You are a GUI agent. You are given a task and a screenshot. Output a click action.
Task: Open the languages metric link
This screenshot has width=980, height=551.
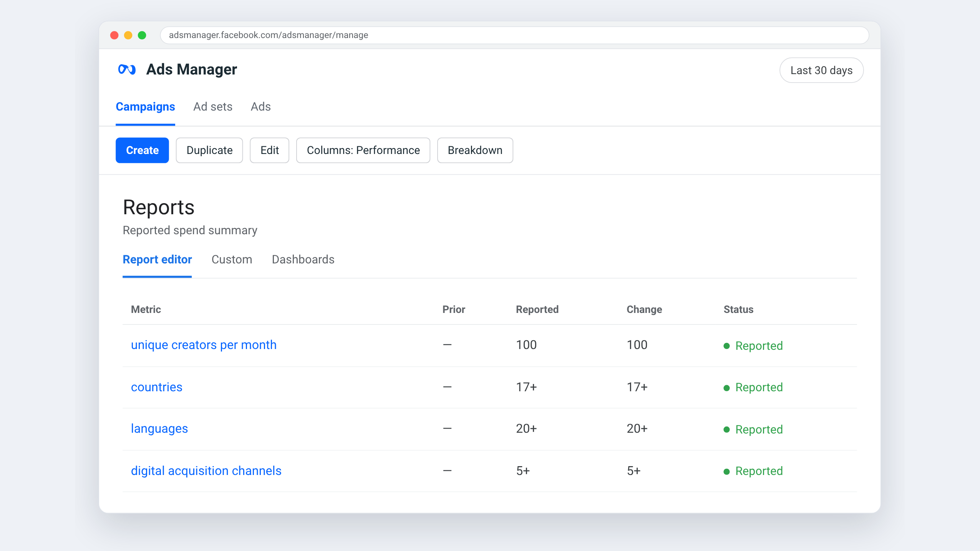click(159, 429)
